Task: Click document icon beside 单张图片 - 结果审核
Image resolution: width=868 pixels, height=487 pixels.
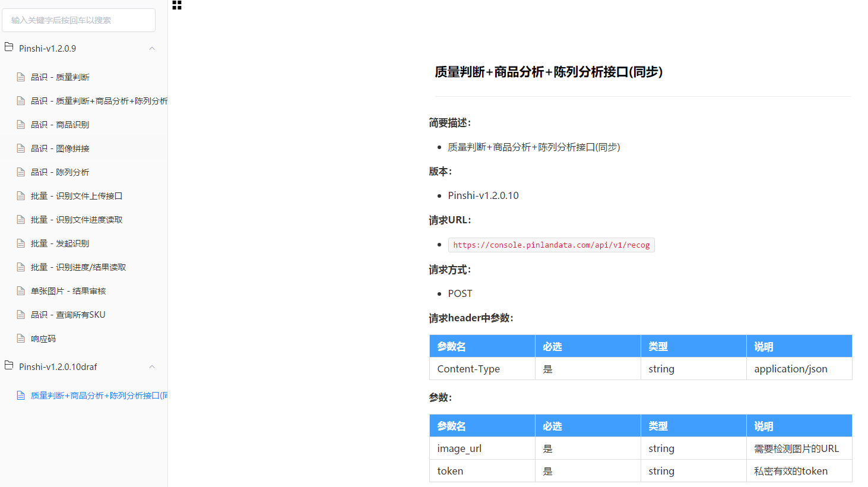Action: (21, 291)
